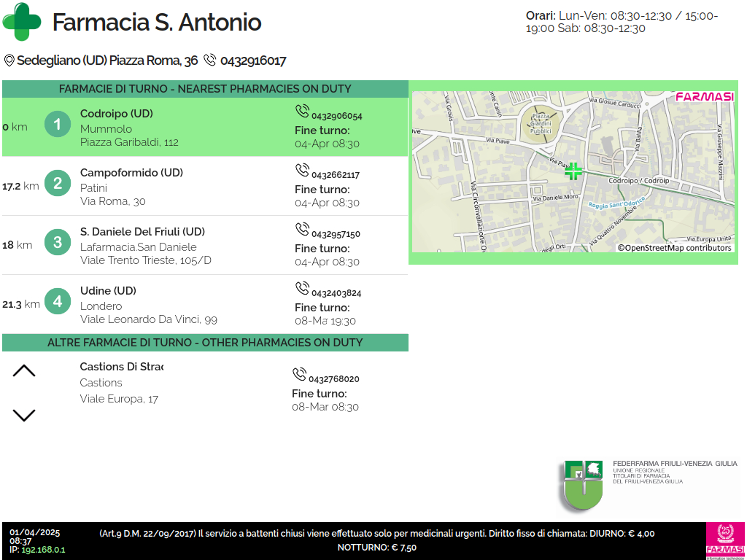Select number 1 badge for Codroipo
Image resolution: width=747 pixels, height=560 pixels.
[58, 125]
